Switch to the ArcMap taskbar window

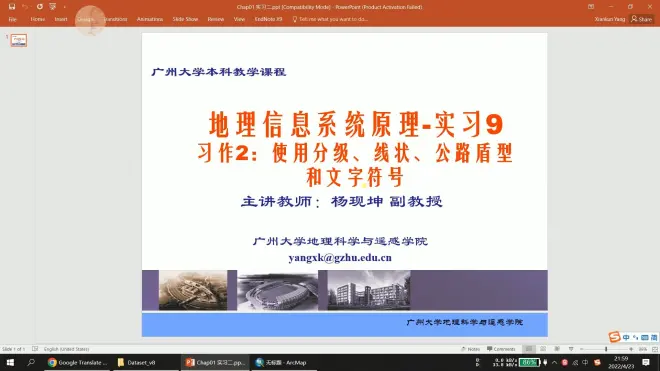(x=285, y=363)
